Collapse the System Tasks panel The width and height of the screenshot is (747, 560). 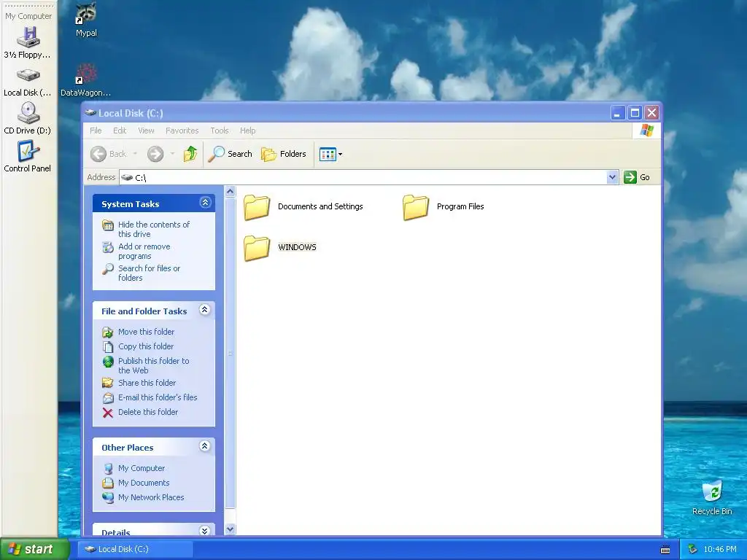(205, 203)
